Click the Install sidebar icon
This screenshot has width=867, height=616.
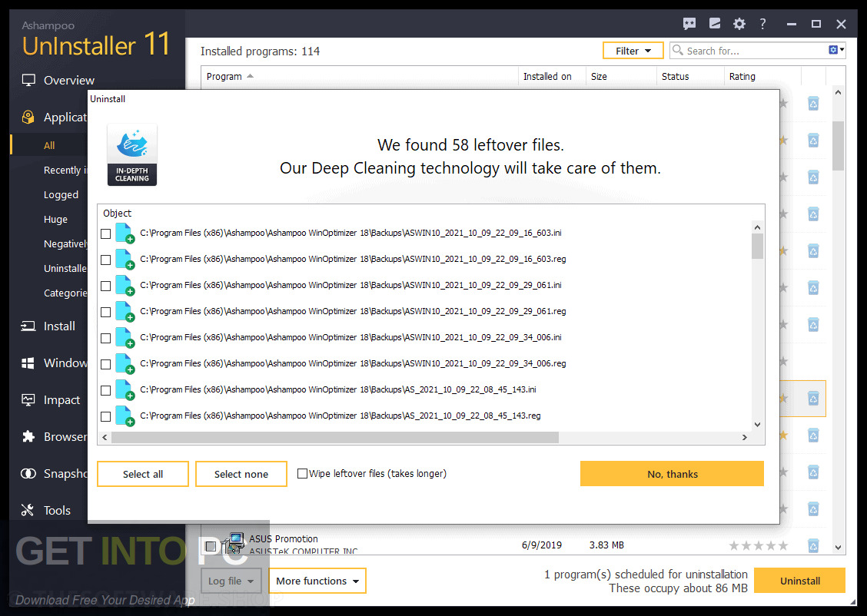(28, 326)
